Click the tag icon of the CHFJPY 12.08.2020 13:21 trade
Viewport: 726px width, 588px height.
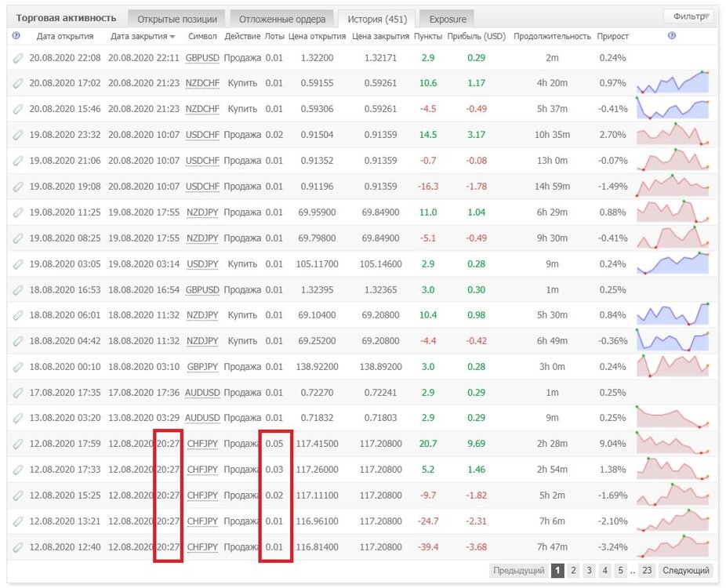coord(17,521)
